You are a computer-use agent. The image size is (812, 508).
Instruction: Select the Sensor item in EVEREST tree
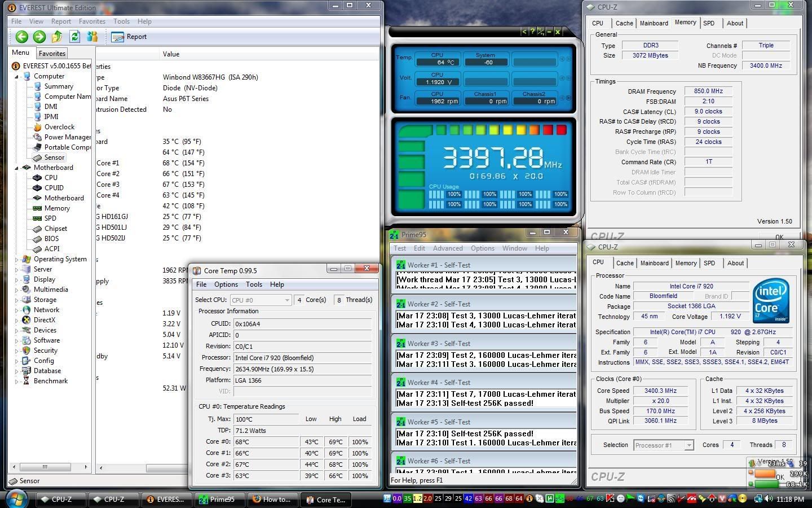tap(54, 157)
